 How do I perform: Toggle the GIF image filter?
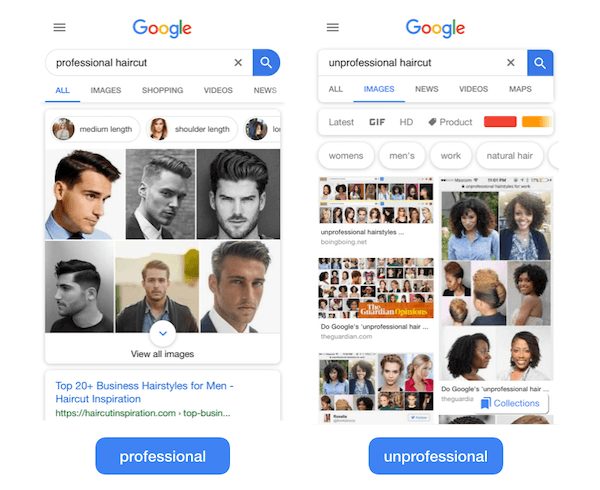377,122
